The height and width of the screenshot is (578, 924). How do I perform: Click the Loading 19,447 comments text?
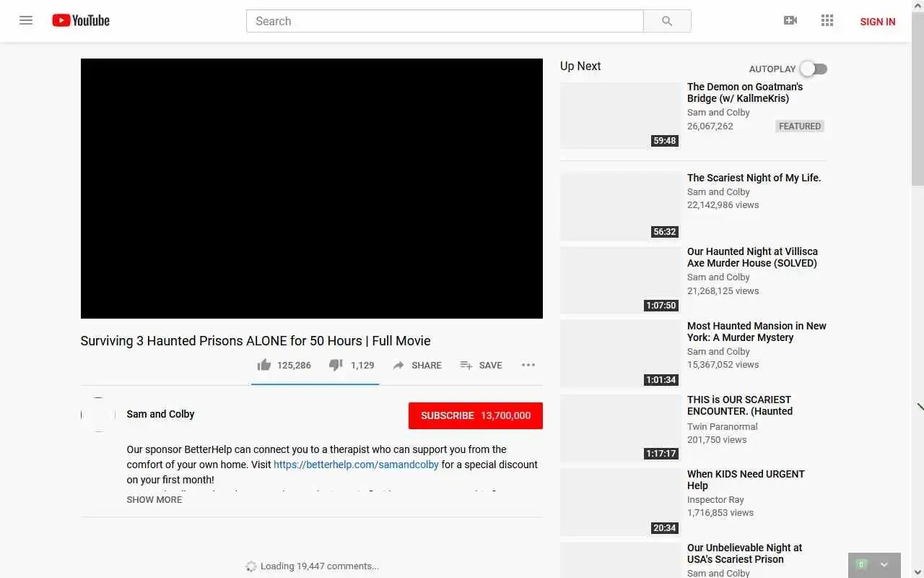point(319,566)
